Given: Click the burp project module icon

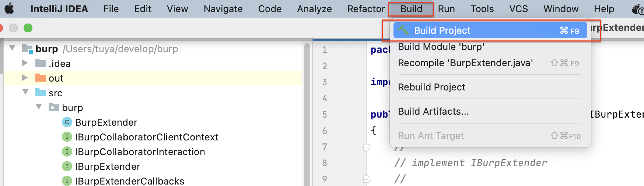Looking at the screenshot, I should pos(27,49).
